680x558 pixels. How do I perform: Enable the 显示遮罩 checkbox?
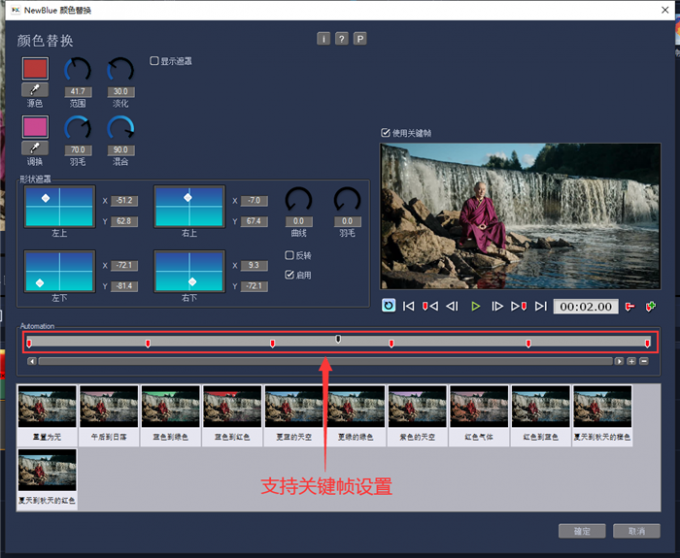(154, 61)
